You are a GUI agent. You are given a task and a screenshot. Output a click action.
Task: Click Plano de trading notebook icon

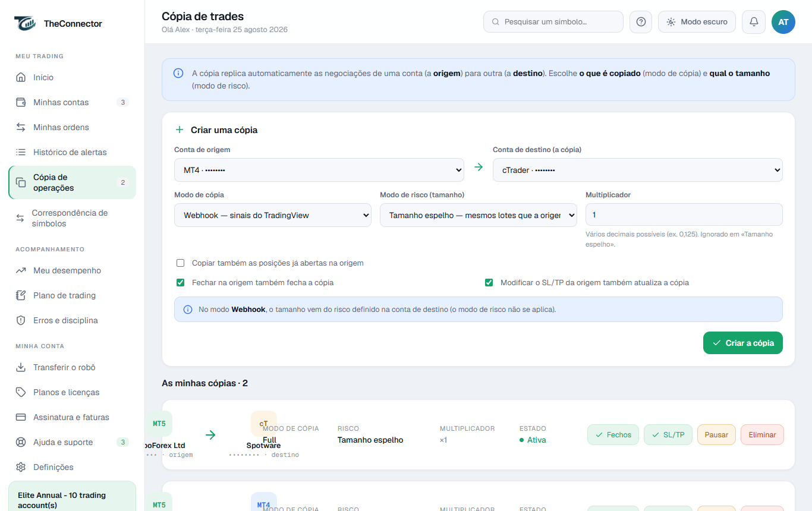click(x=21, y=295)
